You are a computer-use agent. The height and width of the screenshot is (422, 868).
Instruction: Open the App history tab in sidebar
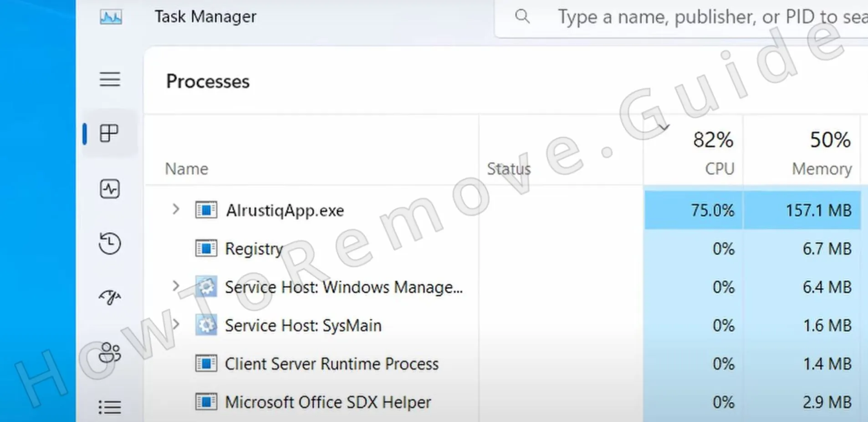[x=110, y=243]
